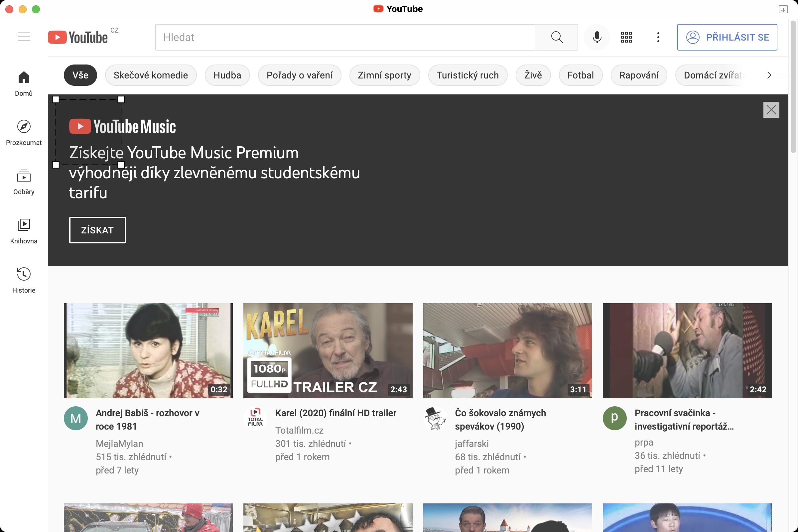The width and height of the screenshot is (798, 532).
Task: Open Historie in sidebar
Action: pos(24,280)
